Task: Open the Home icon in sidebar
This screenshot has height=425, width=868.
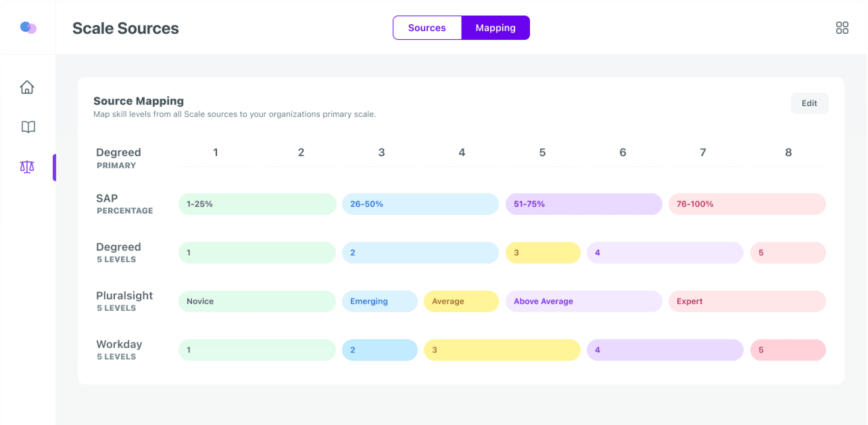Action: click(27, 87)
